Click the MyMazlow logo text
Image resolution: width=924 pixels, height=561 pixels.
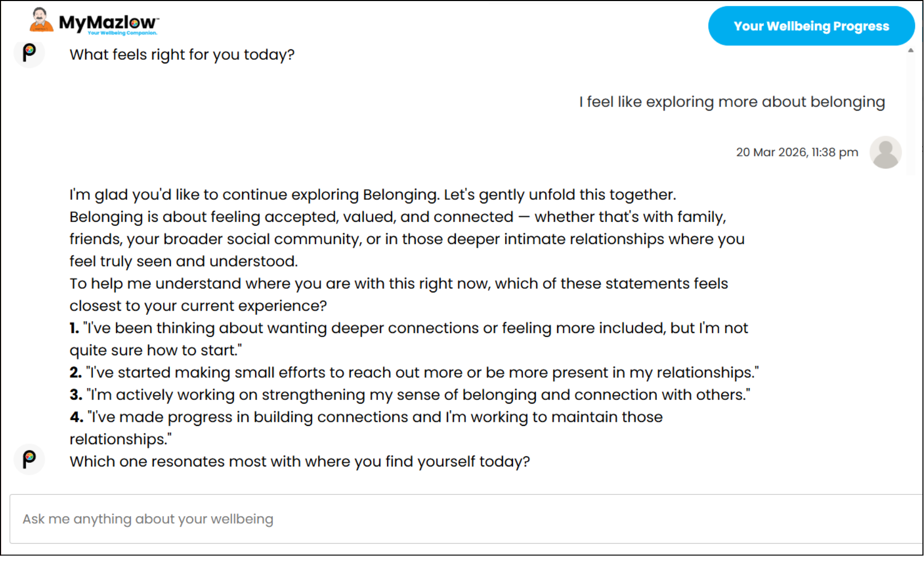(107, 22)
